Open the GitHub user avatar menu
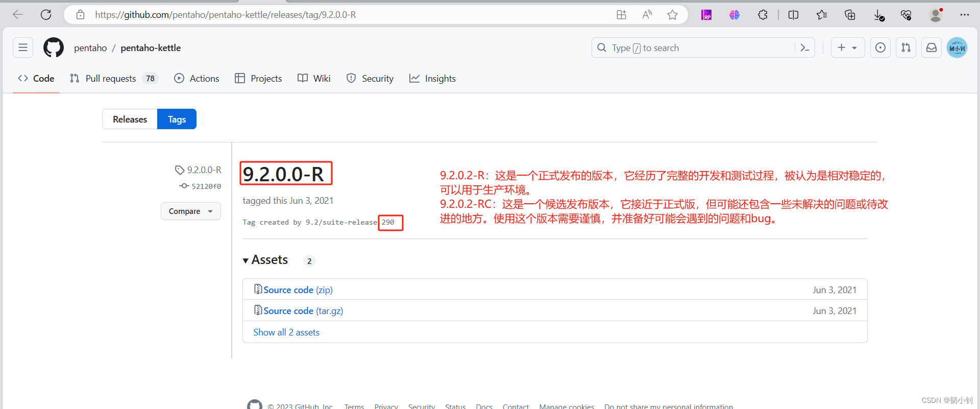The height and width of the screenshot is (409, 980). click(x=957, y=47)
